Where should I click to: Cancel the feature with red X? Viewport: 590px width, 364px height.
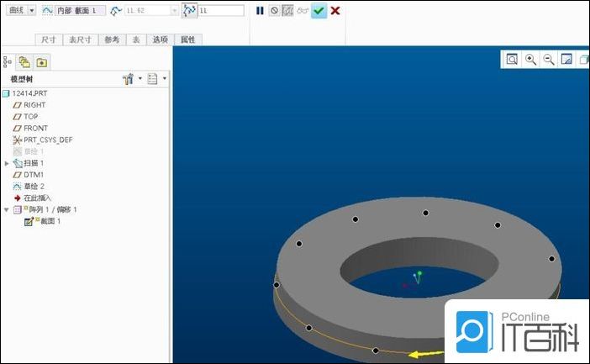(x=335, y=11)
